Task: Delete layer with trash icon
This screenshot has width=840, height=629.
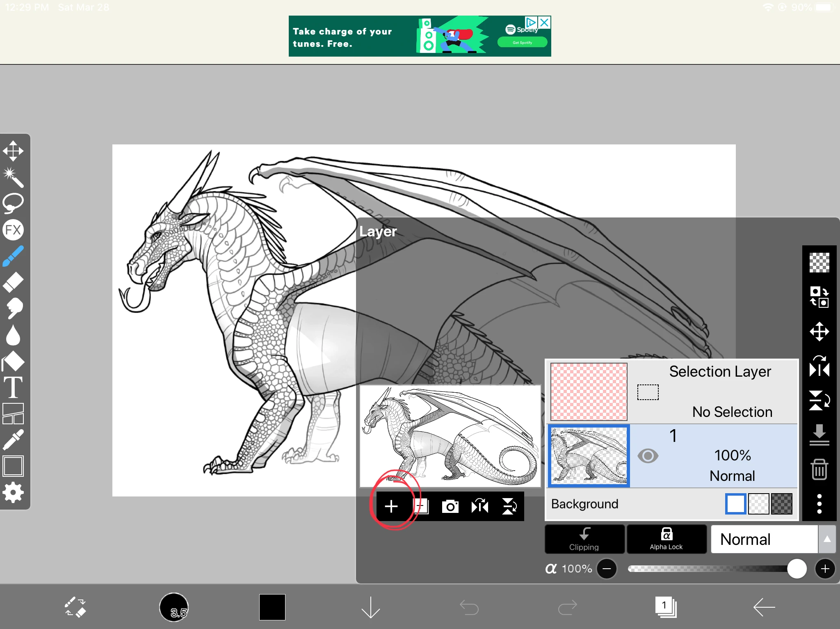Action: 819,469
